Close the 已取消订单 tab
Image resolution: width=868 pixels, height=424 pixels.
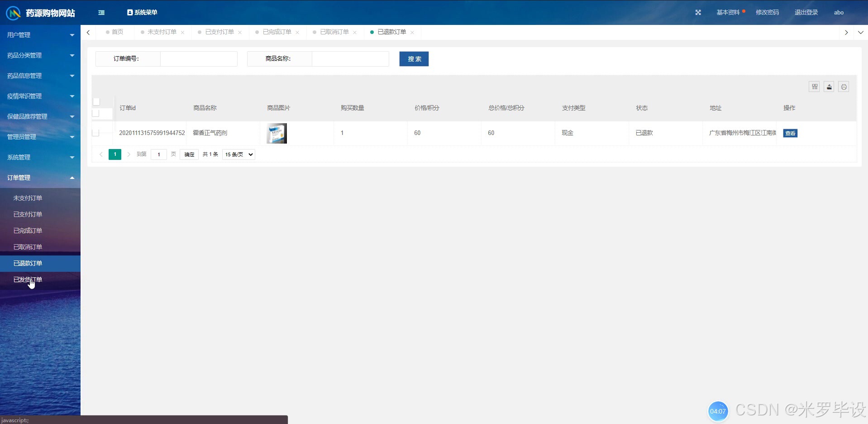click(x=355, y=32)
